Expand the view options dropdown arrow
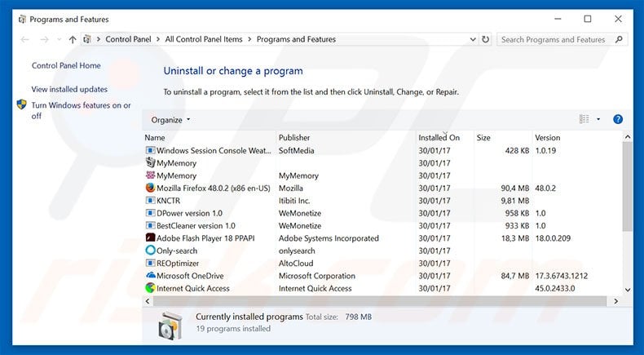The image size is (644, 355). coord(598,119)
